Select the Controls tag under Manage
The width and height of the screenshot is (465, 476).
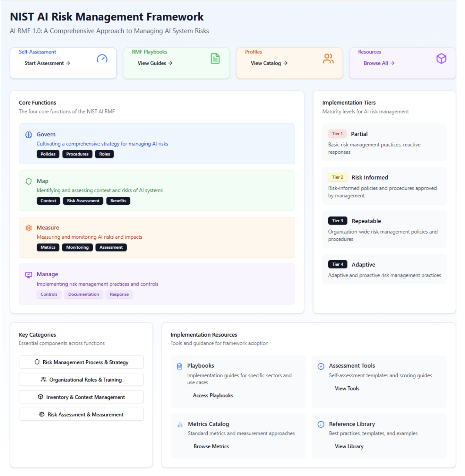[49, 294]
